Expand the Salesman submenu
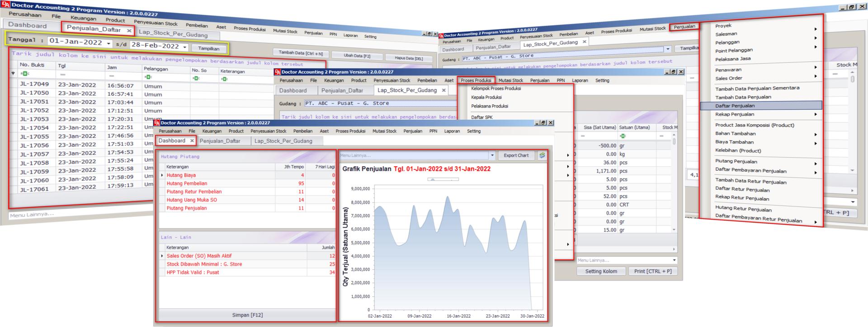Viewport: 868px width, 327px height. (816, 38)
